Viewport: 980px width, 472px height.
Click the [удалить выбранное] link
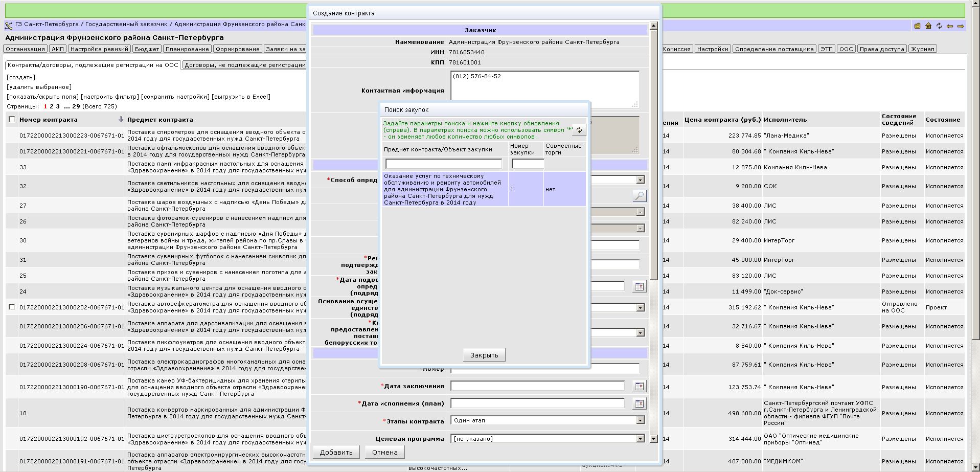coord(39,87)
